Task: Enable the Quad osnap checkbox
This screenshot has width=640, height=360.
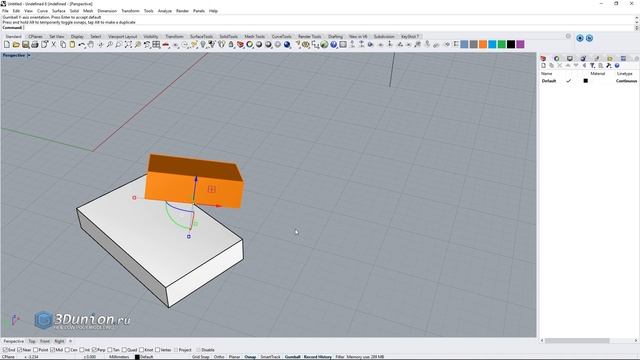Action: pos(124,350)
